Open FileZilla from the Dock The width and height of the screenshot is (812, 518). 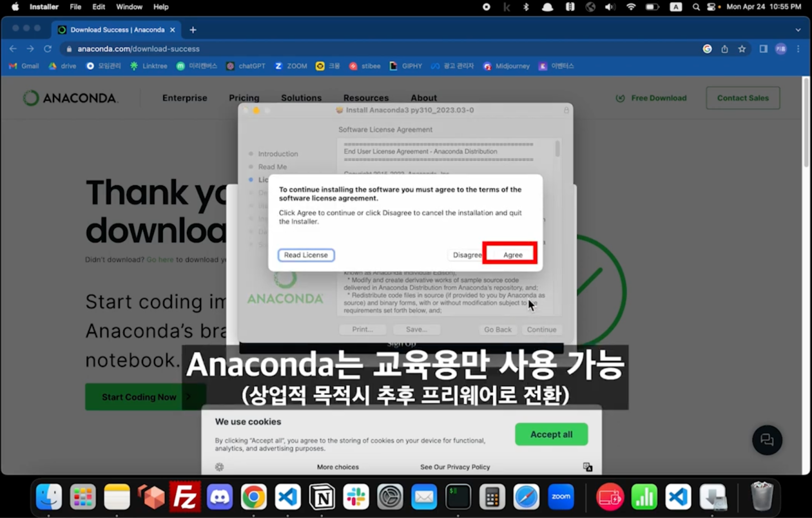185,496
